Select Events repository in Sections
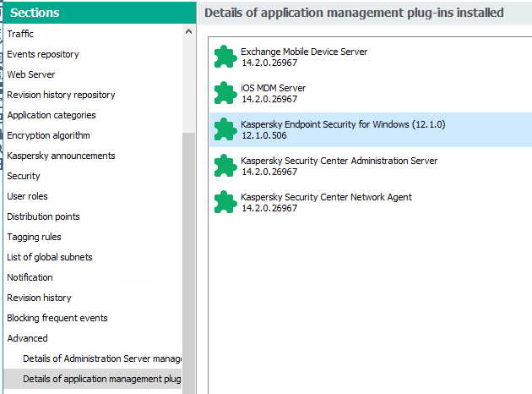The width and height of the screenshot is (532, 394). click(43, 54)
